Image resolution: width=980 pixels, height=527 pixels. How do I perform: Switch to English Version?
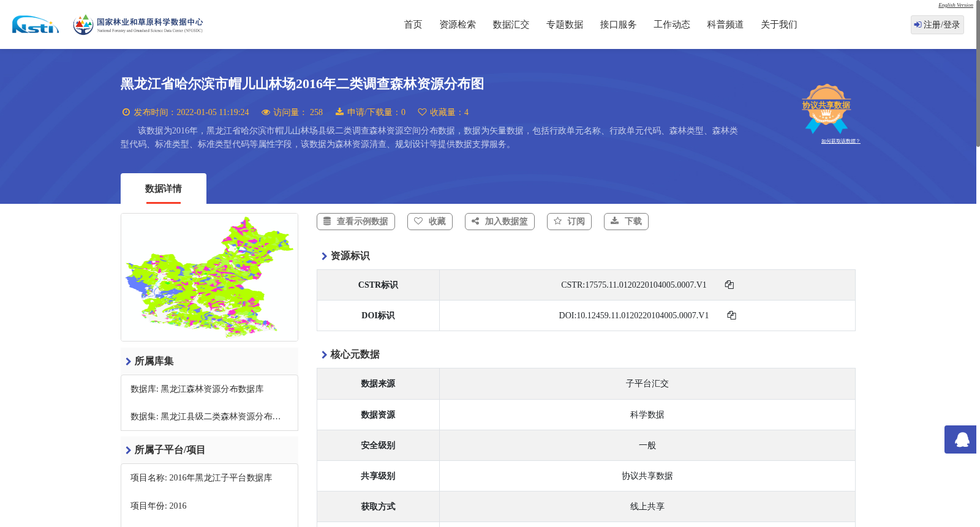pyautogui.click(x=956, y=5)
